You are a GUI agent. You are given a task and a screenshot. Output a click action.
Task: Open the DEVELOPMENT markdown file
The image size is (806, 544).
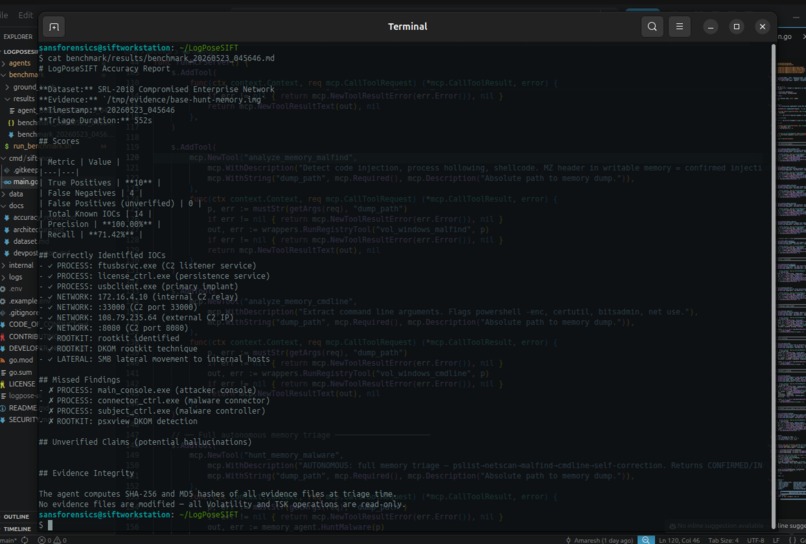coord(20,348)
